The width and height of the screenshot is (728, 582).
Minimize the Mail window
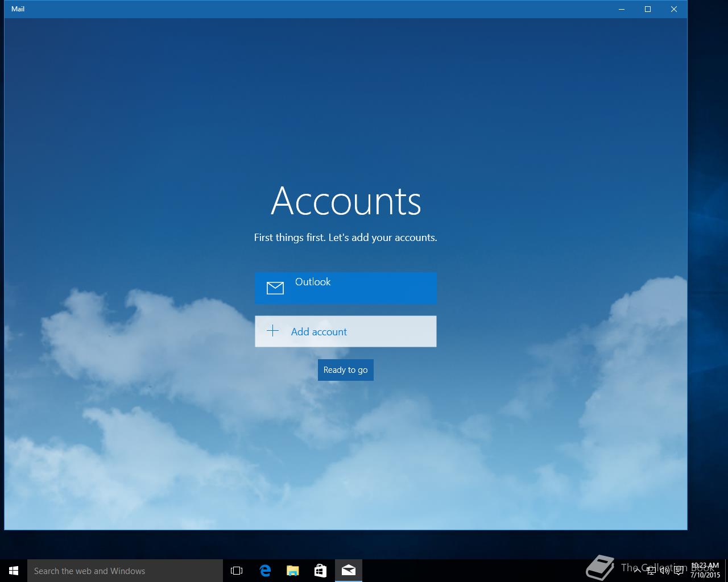click(x=622, y=9)
